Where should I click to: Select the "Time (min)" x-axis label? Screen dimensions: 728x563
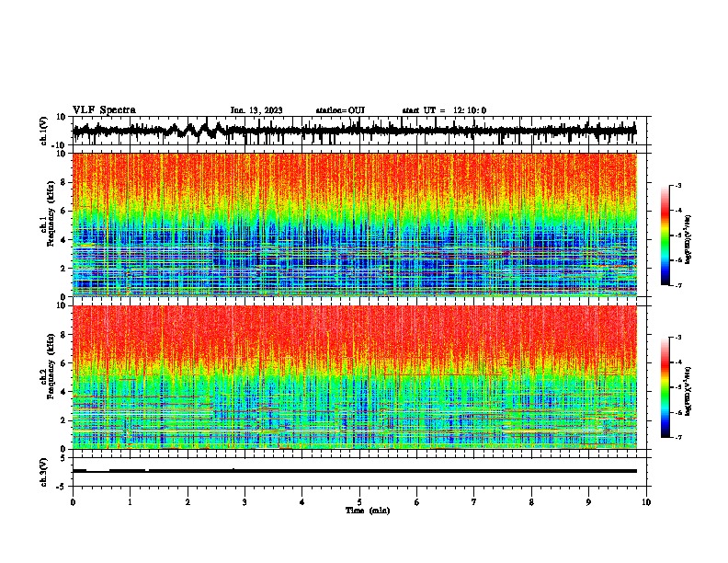[368, 511]
